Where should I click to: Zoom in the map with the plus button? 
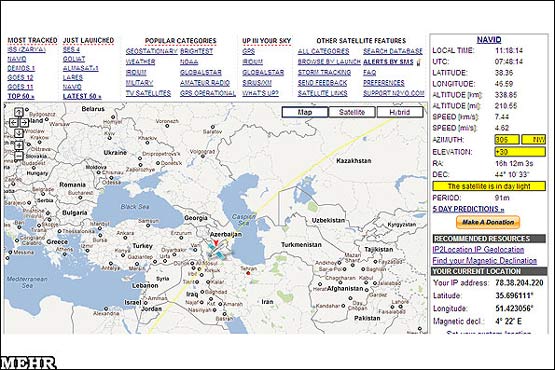[x=19, y=145]
